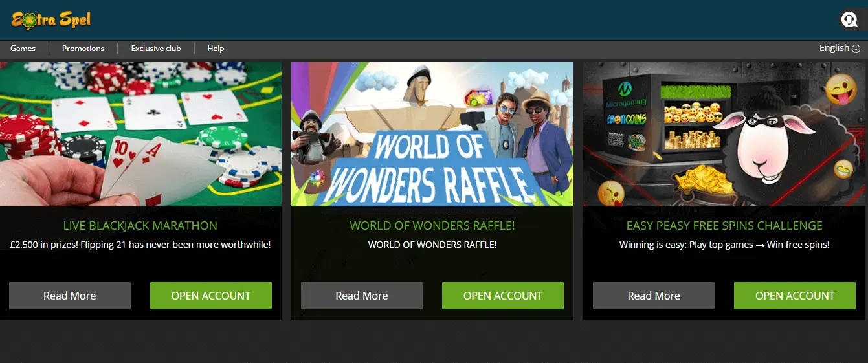
Task: Click the language chevron arrow icon
Action: pyautogui.click(x=856, y=49)
